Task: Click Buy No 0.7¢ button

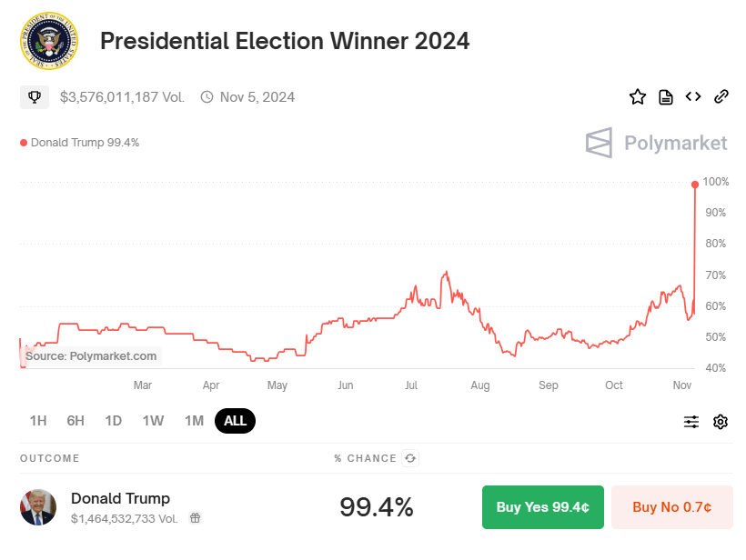Action: click(671, 507)
